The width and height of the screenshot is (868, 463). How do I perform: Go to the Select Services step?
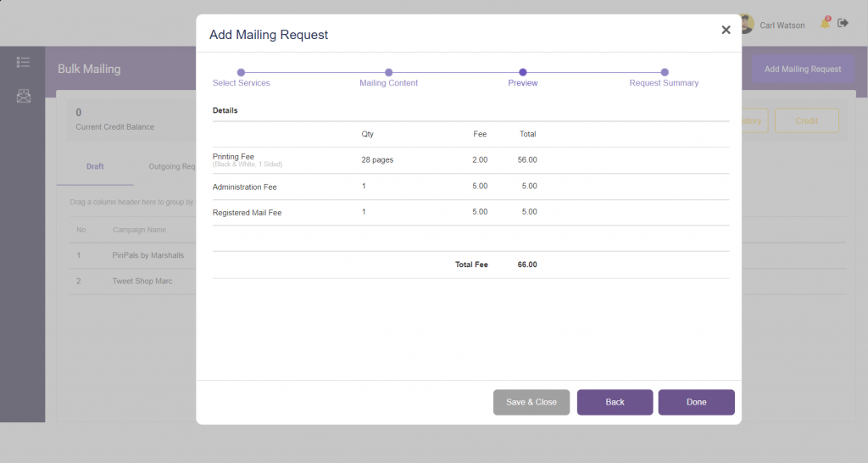(x=241, y=73)
